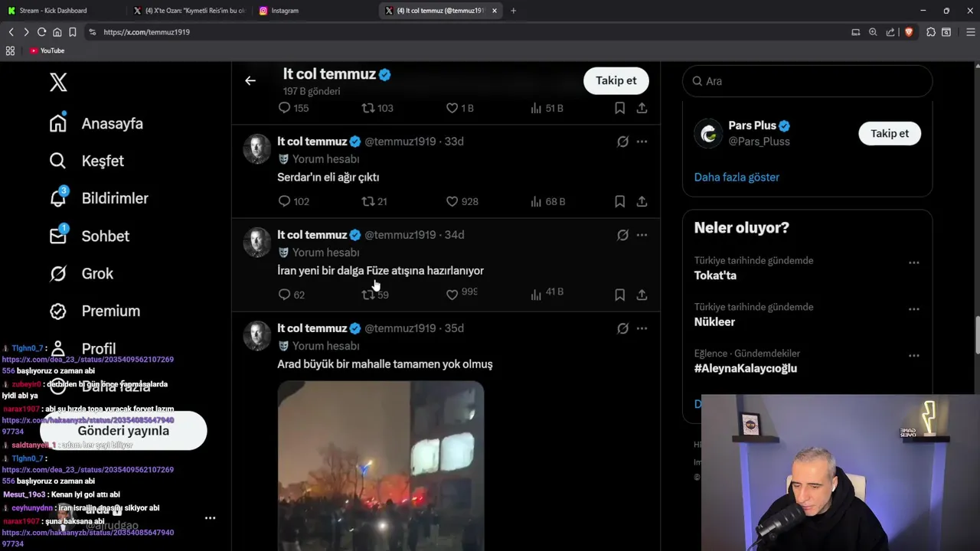The image size is (980, 551).
Task: Close the It col temmuz tab
Action: [x=495, y=11]
